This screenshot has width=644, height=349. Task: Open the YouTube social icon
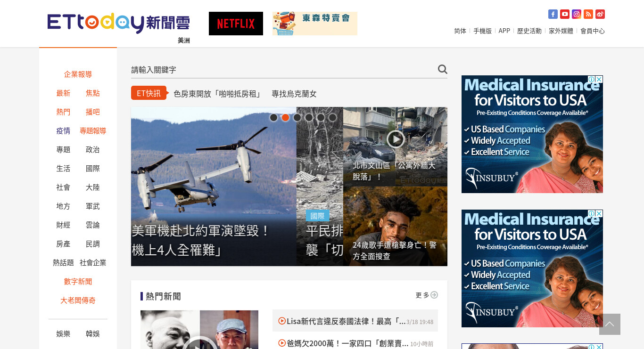pos(565,14)
